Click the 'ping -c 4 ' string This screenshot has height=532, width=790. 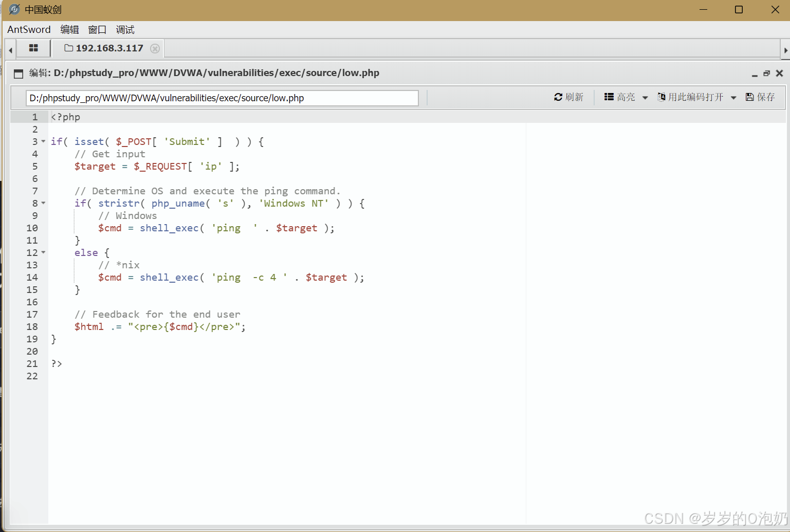click(249, 277)
